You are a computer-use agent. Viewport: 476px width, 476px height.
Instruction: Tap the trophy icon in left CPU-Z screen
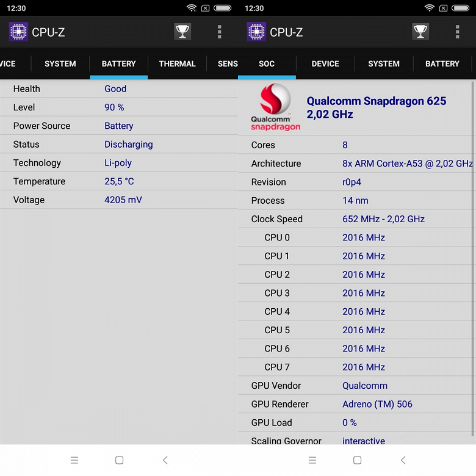click(182, 32)
